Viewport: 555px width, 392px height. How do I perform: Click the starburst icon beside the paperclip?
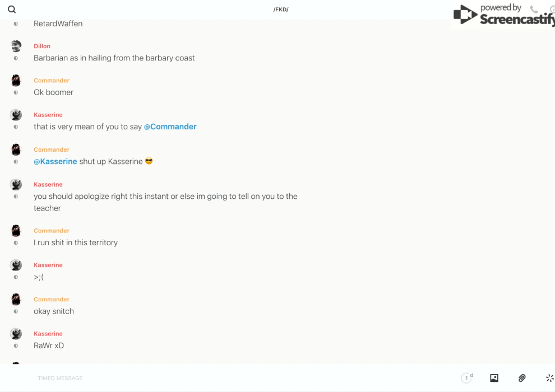549,378
